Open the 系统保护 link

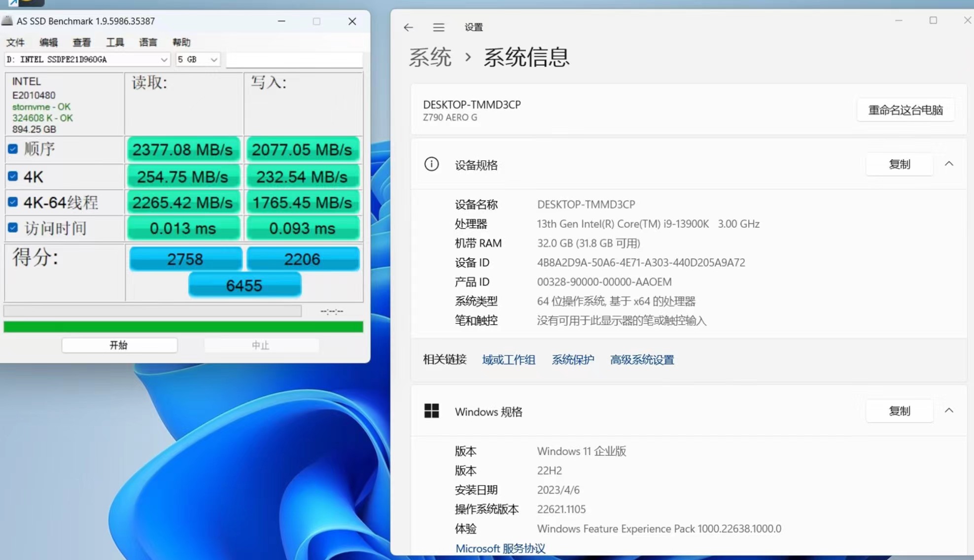click(x=573, y=360)
